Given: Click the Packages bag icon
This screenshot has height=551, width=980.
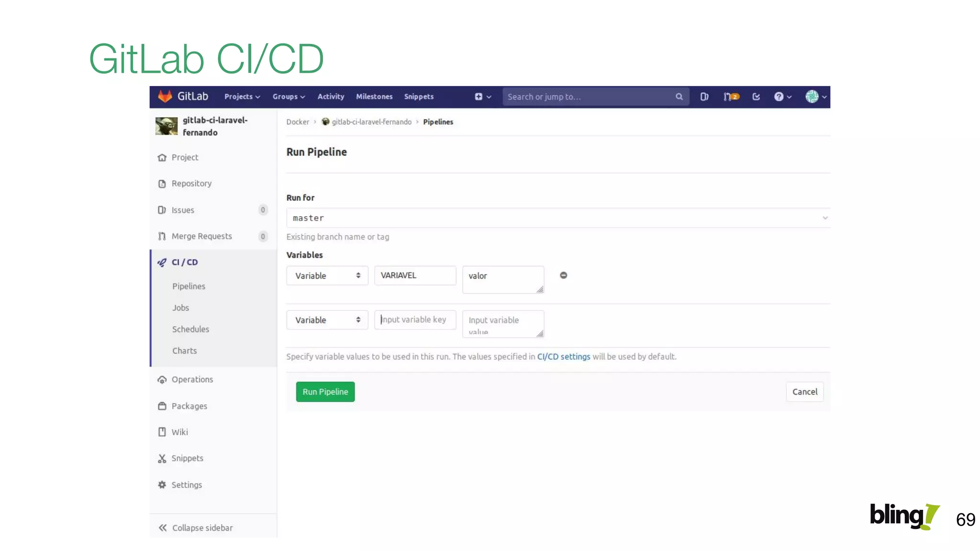Looking at the screenshot, I should pos(162,406).
